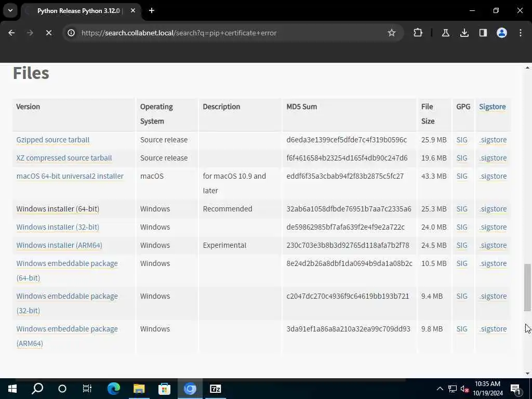The width and height of the screenshot is (532, 399).
Task: Download Windows installer (32-bit)
Action: [x=58, y=227]
